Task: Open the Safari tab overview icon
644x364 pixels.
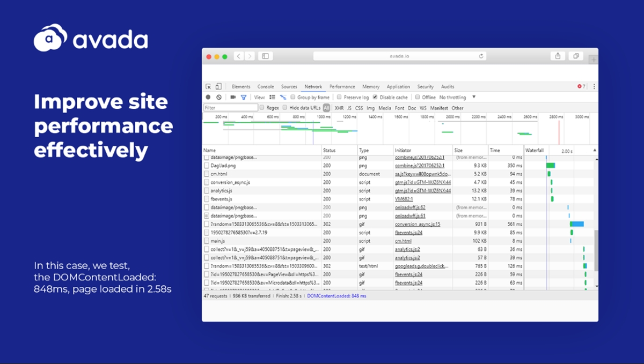Action: 576,56
